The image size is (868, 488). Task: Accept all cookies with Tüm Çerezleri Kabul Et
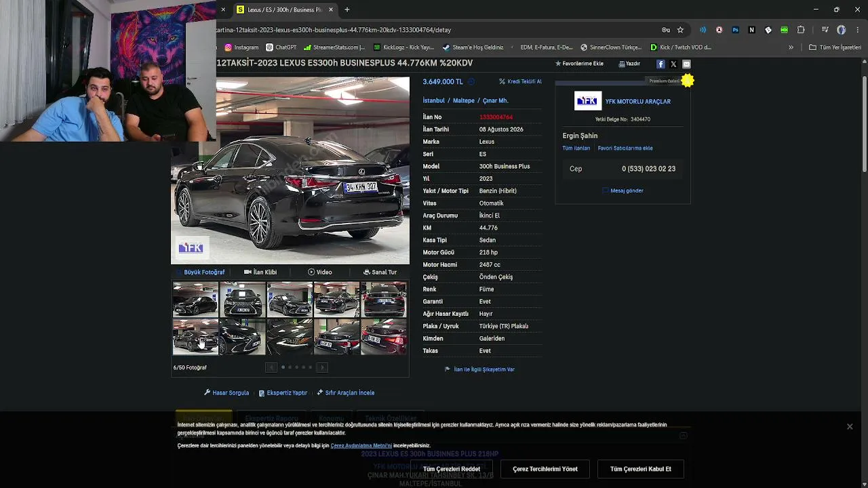(x=641, y=469)
